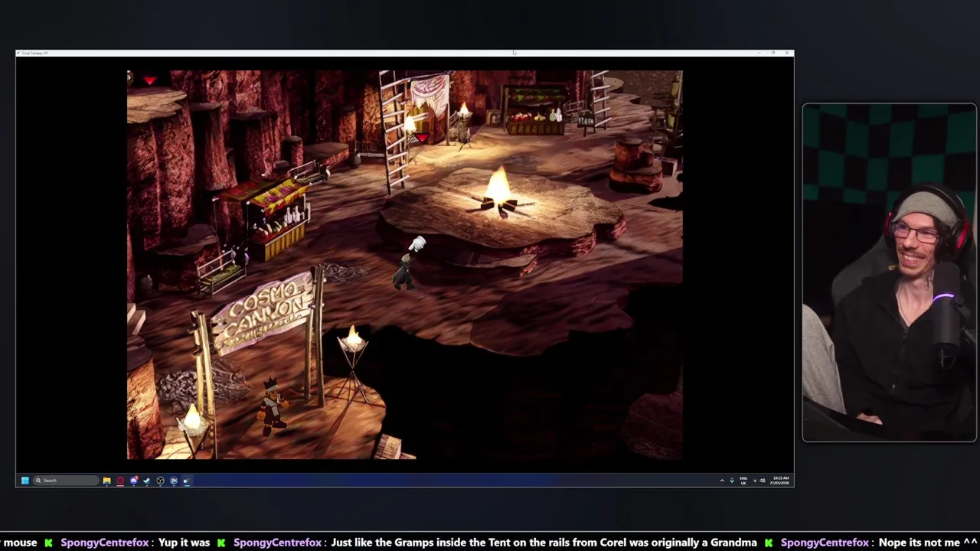Close the Final Fantasy VII window
The height and width of the screenshot is (551, 980).
click(x=786, y=53)
